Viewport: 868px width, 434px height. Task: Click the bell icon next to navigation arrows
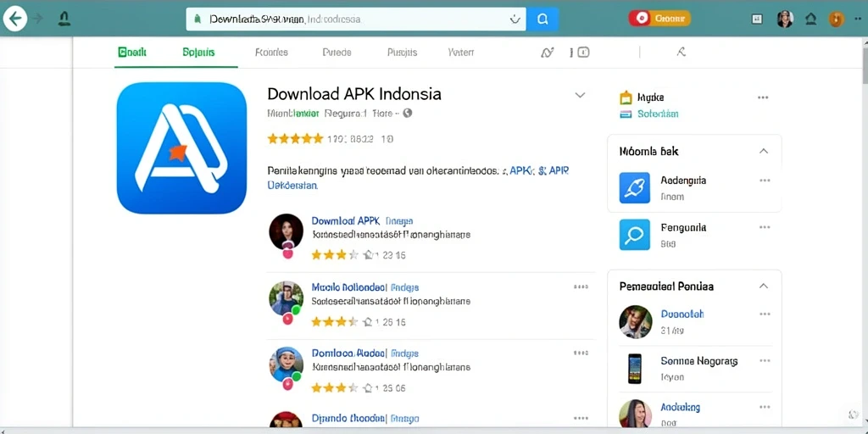pyautogui.click(x=64, y=19)
